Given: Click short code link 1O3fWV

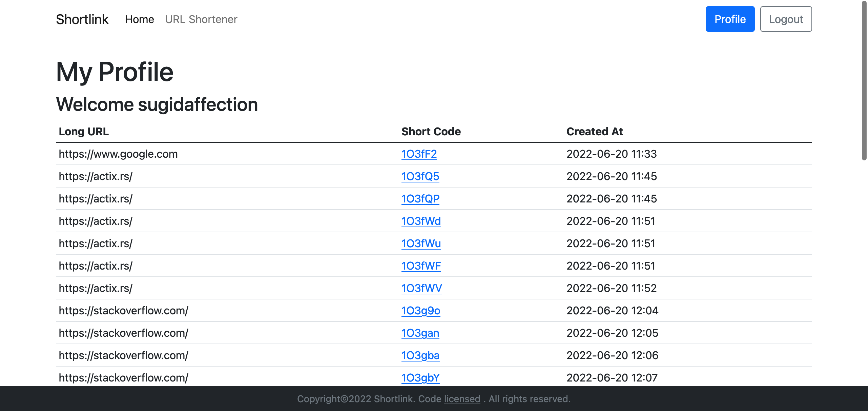Looking at the screenshot, I should pos(422,288).
